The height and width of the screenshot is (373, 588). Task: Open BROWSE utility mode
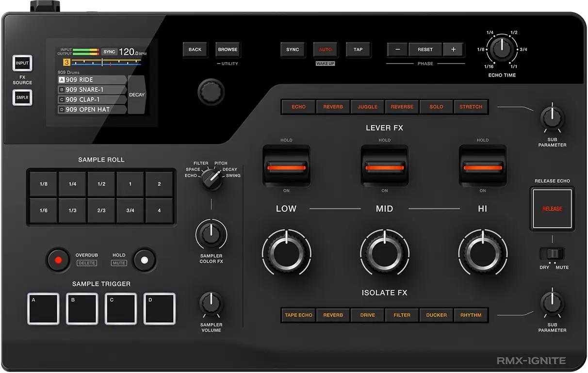click(x=228, y=49)
